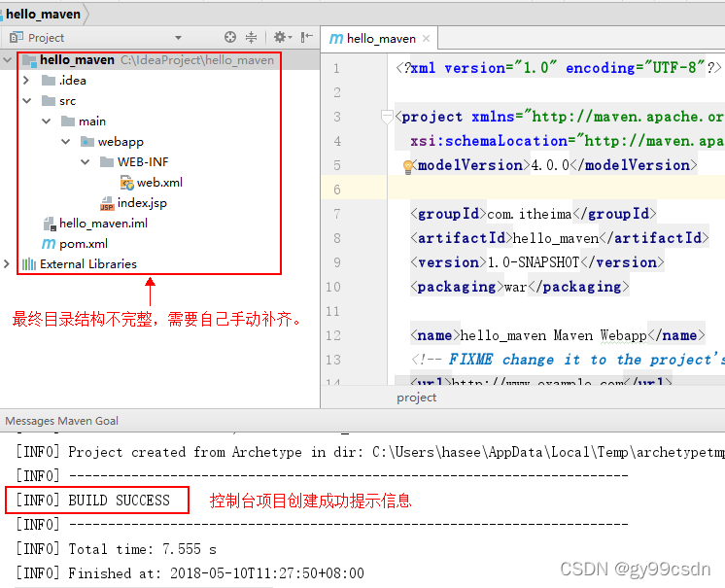Select the webapp folder icon

point(86,142)
